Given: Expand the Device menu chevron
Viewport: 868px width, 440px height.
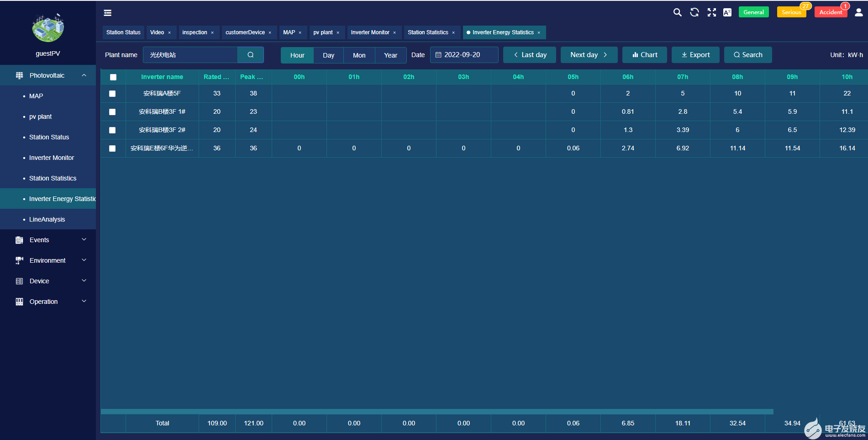Looking at the screenshot, I should tap(84, 281).
